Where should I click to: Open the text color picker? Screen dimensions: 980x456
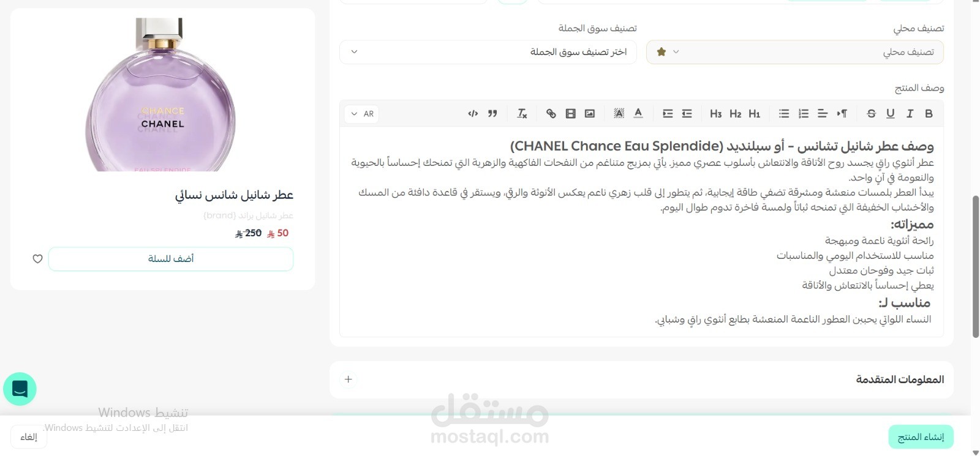click(638, 113)
